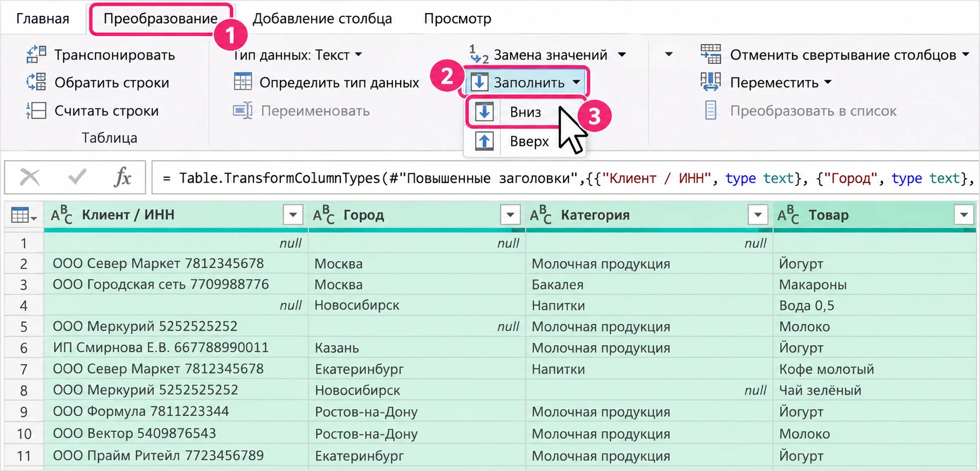The image size is (980, 471).
Task: Click the Detect data type icon
Action: [x=243, y=82]
